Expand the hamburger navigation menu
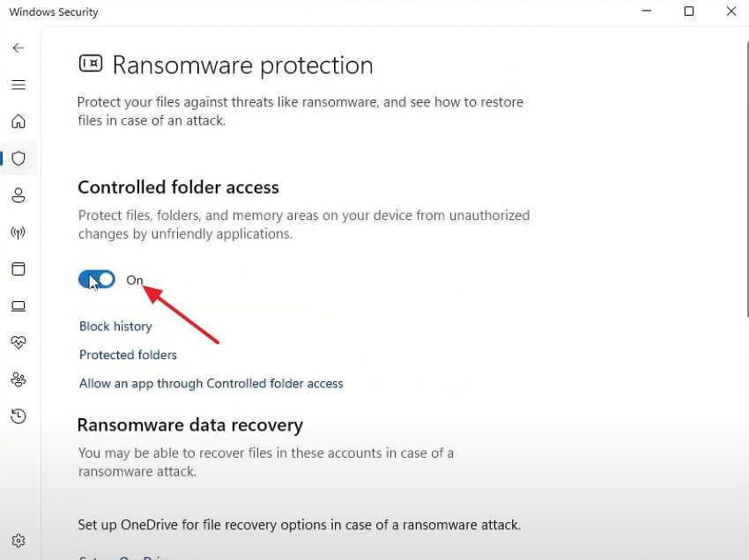Screen dimensions: 749x560 click(x=19, y=85)
